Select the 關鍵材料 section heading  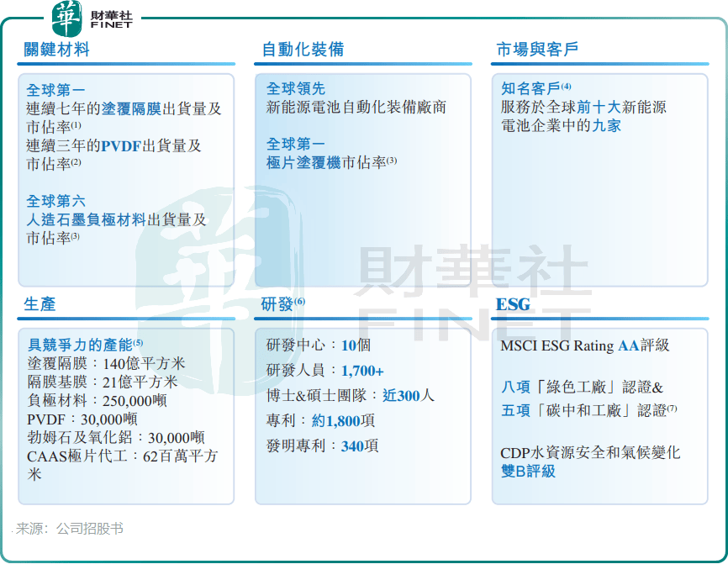click(x=57, y=50)
